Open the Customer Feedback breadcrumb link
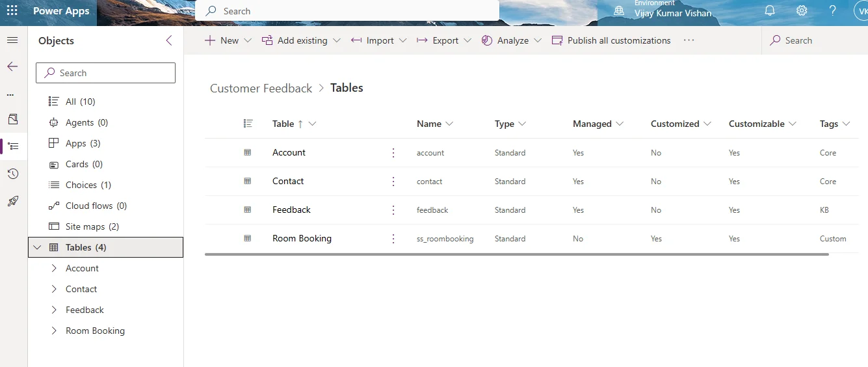Viewport: 868px width, 367px height. click(261, 88)
